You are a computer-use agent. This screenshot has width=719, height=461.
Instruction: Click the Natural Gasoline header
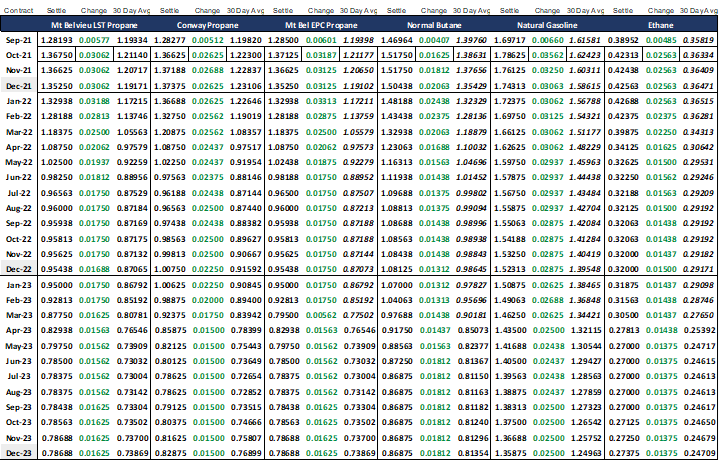[547, 25]
